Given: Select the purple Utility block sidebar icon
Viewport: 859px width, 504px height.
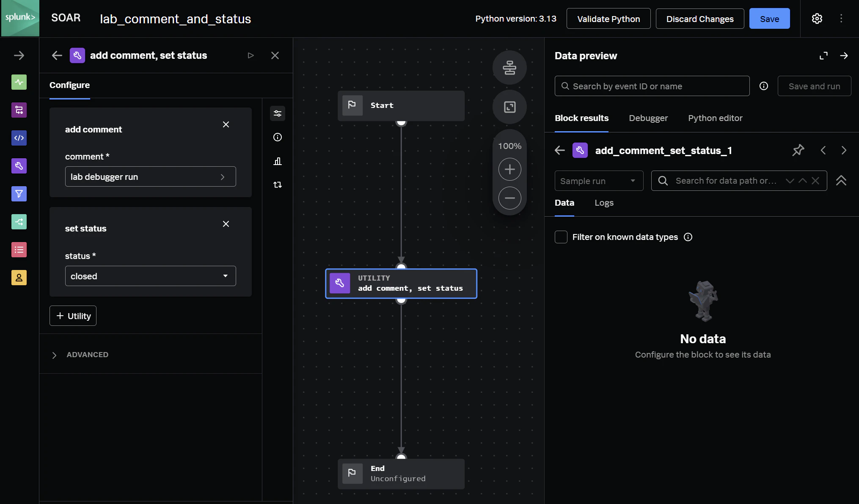Looking at the screenshot, I should 19,166.
